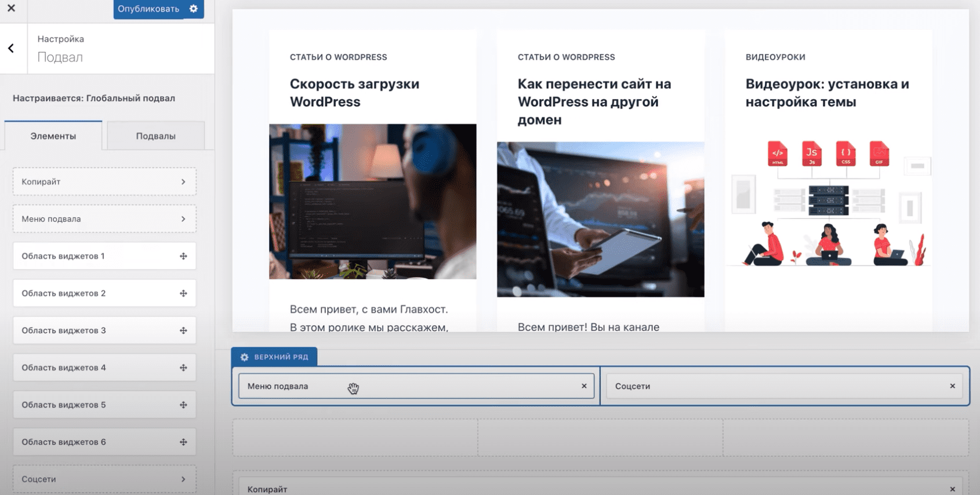Click move icon on Область виджетов 2

[x=183, y=293]
